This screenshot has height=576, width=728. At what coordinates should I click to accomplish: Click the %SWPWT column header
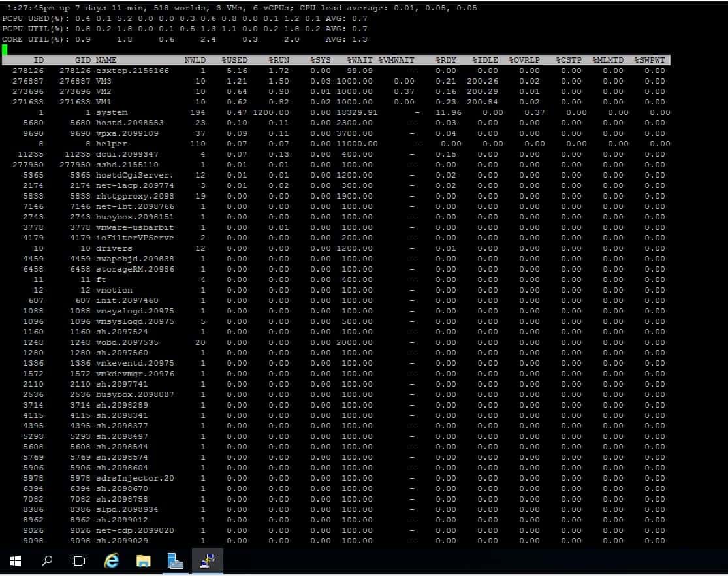650,60
